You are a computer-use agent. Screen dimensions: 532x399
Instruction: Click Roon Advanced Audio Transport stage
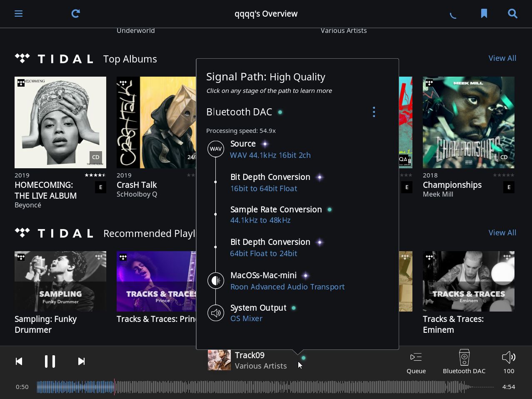(x=287, y=287)
